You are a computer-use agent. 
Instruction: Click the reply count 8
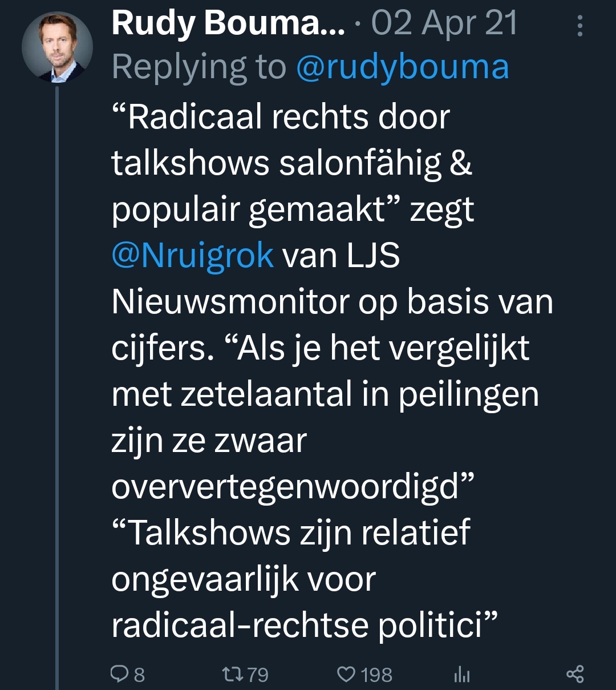click(x=139, y=675)
